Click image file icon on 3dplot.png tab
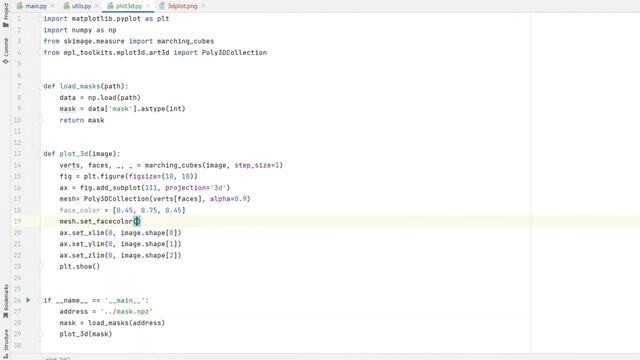 click(x=162, y=6)
